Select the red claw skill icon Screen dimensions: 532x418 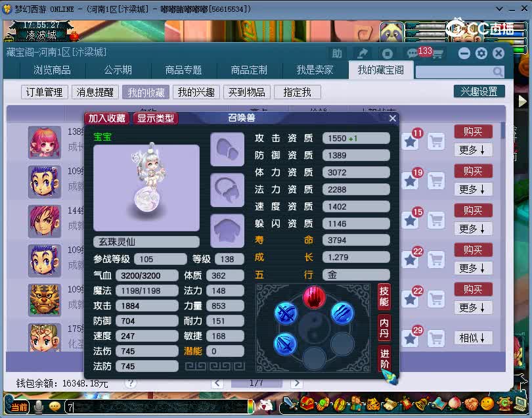click(314, 296)
